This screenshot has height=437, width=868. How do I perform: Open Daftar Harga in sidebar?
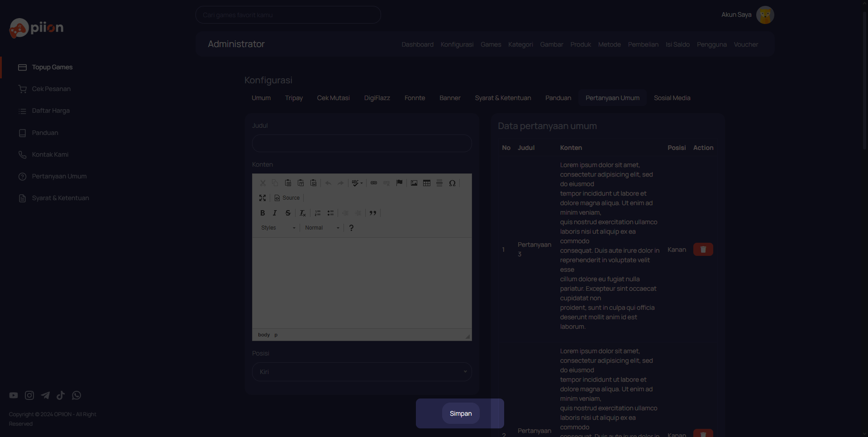pos(51,110)
